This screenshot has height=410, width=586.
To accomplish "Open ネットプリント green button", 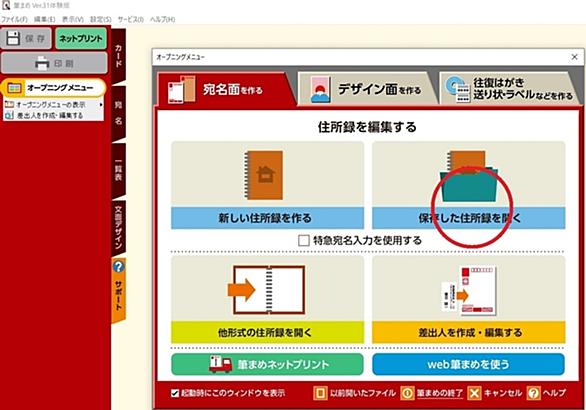I will [x=81, y=38].
